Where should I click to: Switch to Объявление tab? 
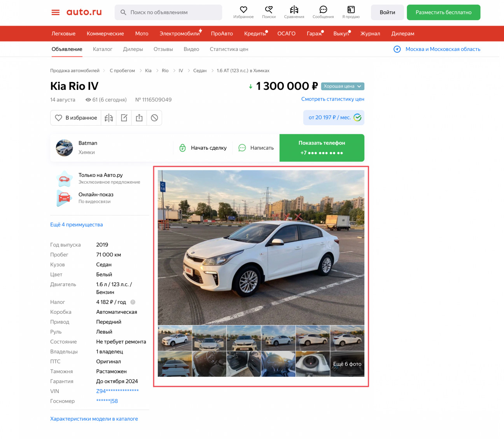(67, 49)
